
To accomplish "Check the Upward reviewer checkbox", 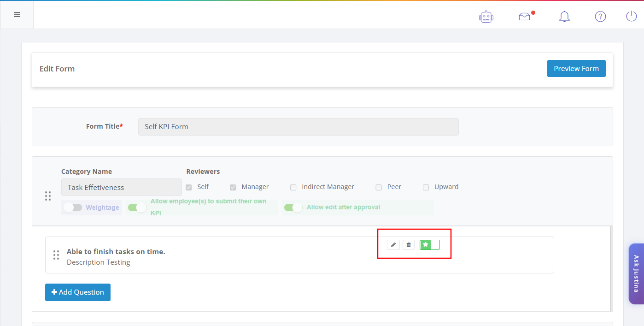I will tap(426, 187).
